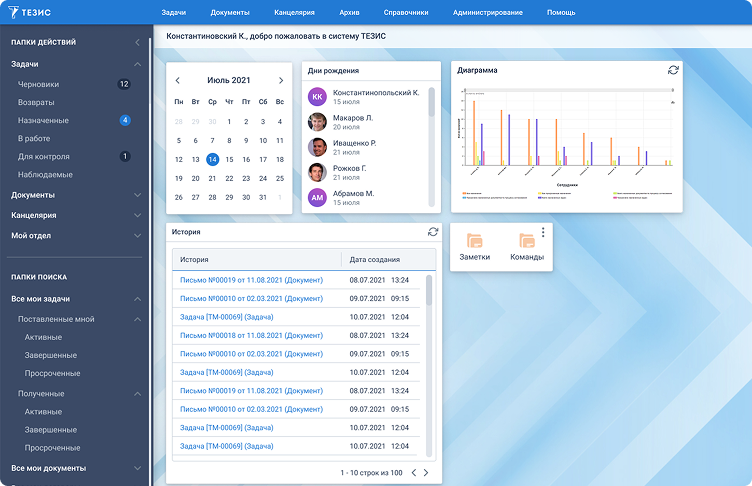
Task: Click the АМ avatar of Абрамов М.
Action: click(x=317, y=198)
